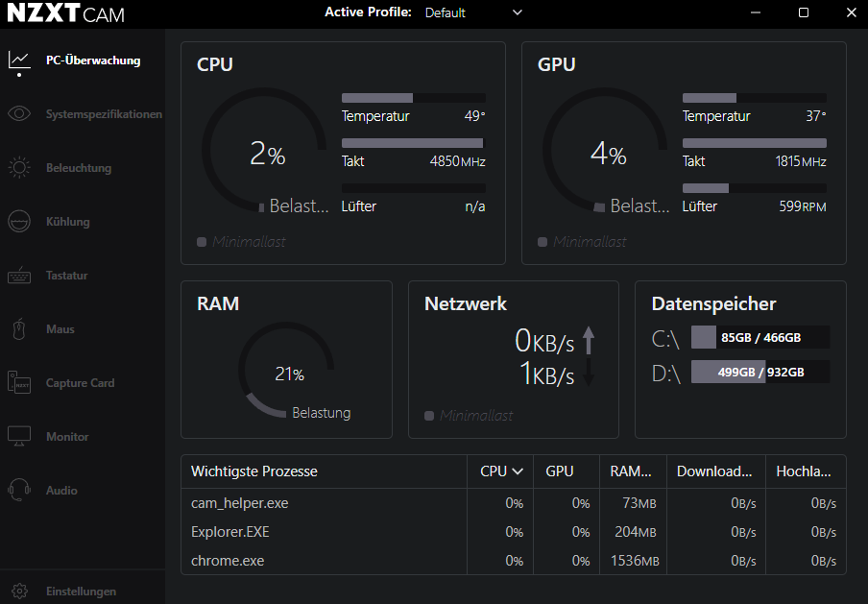Click the PC-Überwachung chart icon

19,60
